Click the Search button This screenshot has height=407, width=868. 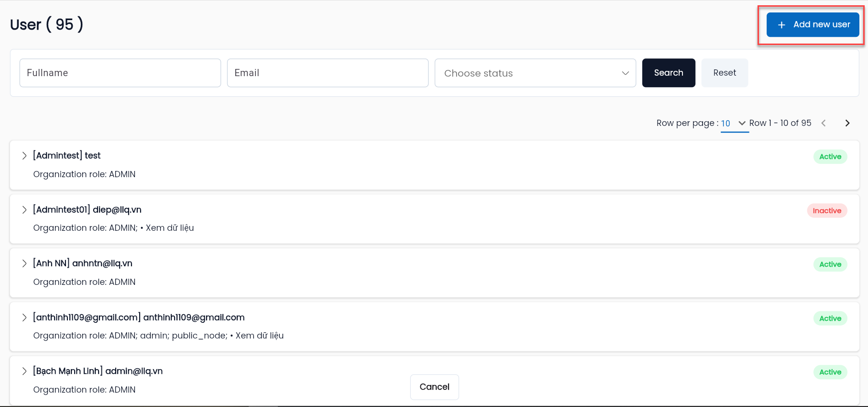tap(669, 73)
